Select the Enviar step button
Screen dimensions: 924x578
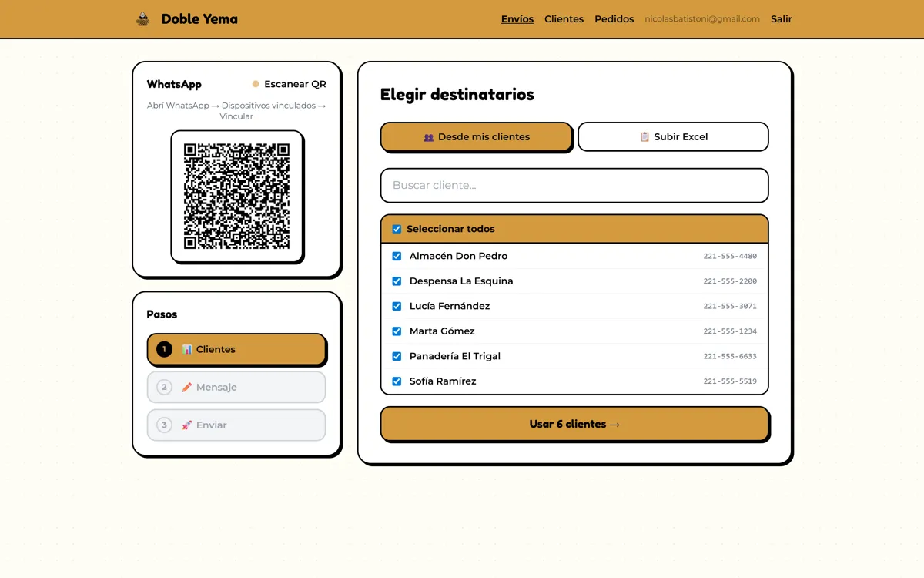(x=236, y=425)
